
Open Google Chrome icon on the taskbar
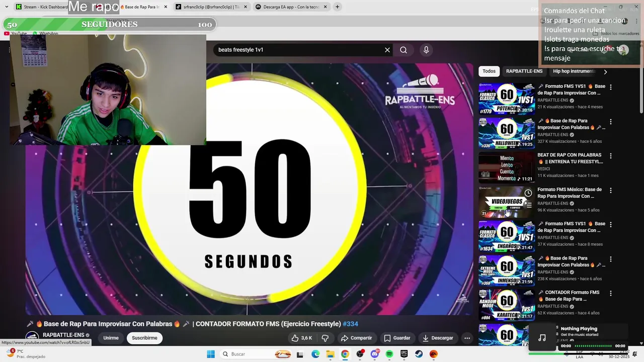click(345, 354)
